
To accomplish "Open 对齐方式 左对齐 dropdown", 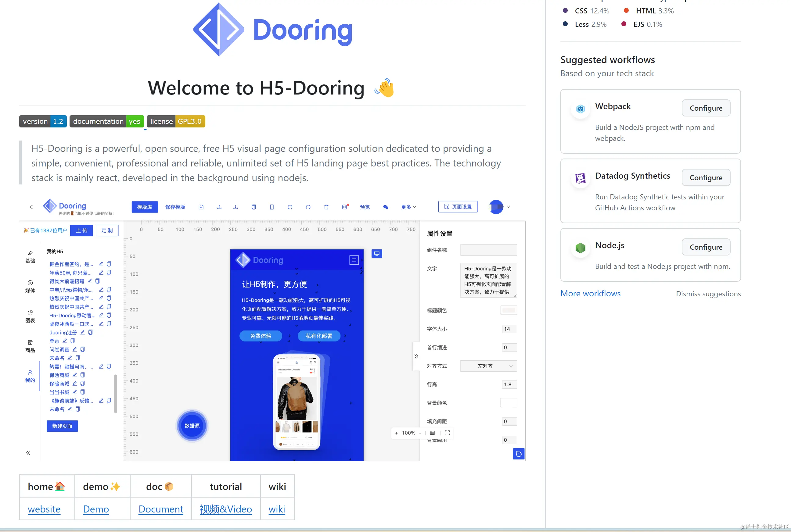I will coord(488,366).
